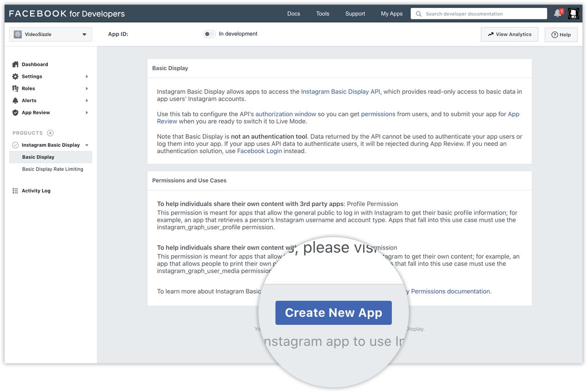This screenshot has height=392, width=587.
Task: Click the FACEBOOK for Developers logo
Action: coord(67,14)
